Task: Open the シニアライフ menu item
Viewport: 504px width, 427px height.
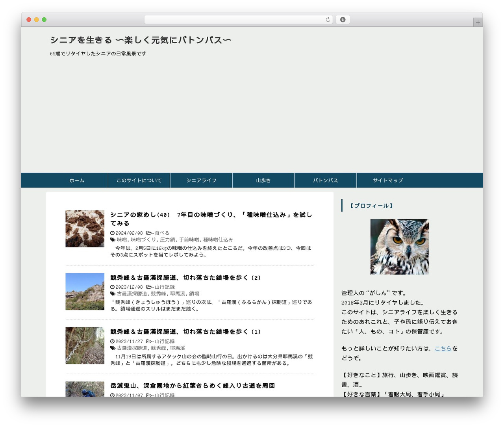Action: (x=201, y=180)
